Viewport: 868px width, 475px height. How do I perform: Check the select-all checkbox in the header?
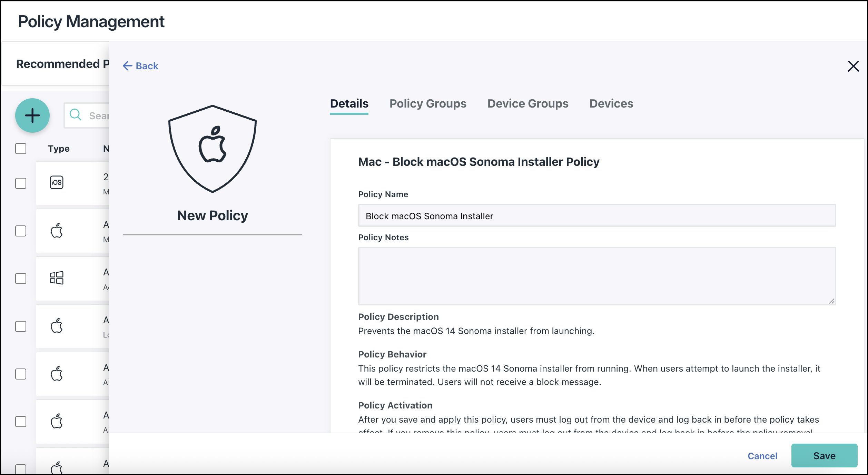coord(21,149)
